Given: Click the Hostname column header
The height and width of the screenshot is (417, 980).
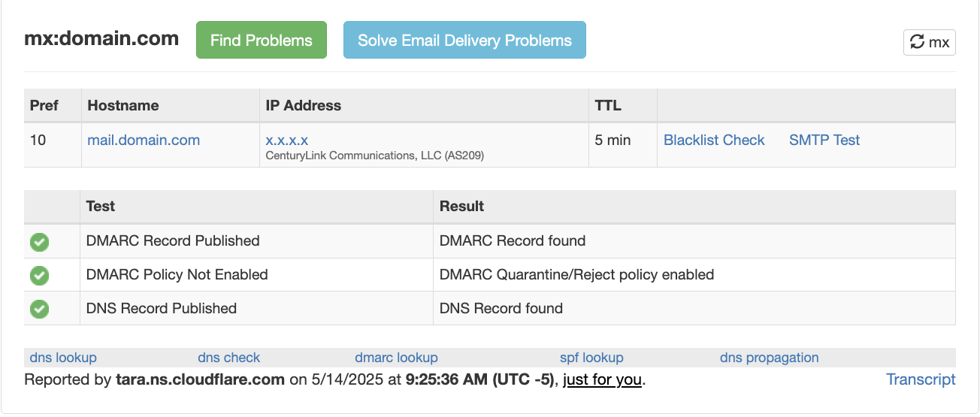Looking at the screenshot, I should click(x=123, y=106).
